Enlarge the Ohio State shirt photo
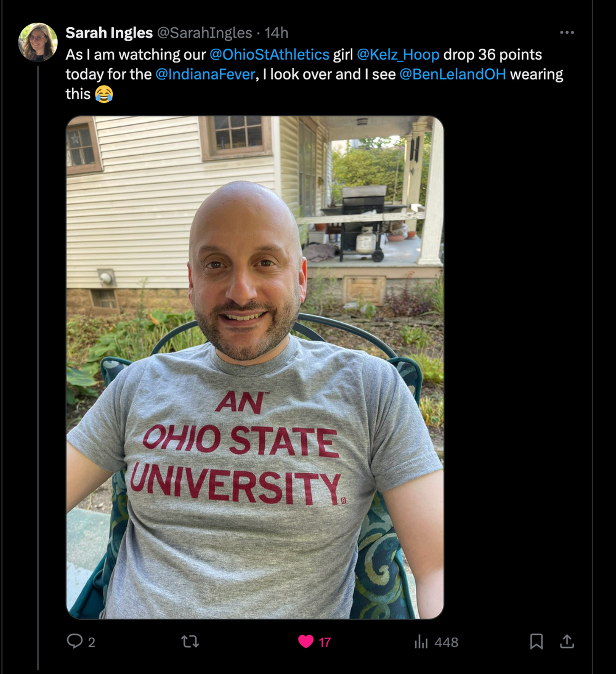Image resolution: width=616 pixels, height=674 pixels. tap(254, 367)
